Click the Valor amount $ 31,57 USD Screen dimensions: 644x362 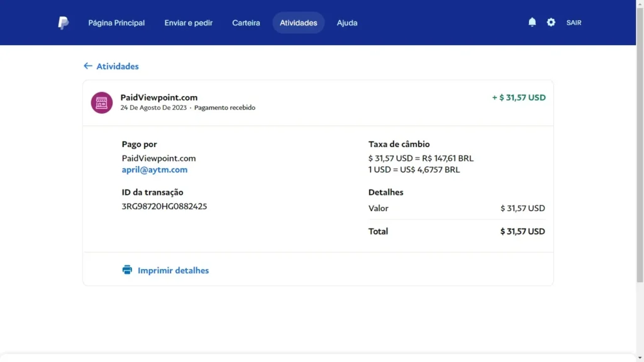(x=523, y=208)
